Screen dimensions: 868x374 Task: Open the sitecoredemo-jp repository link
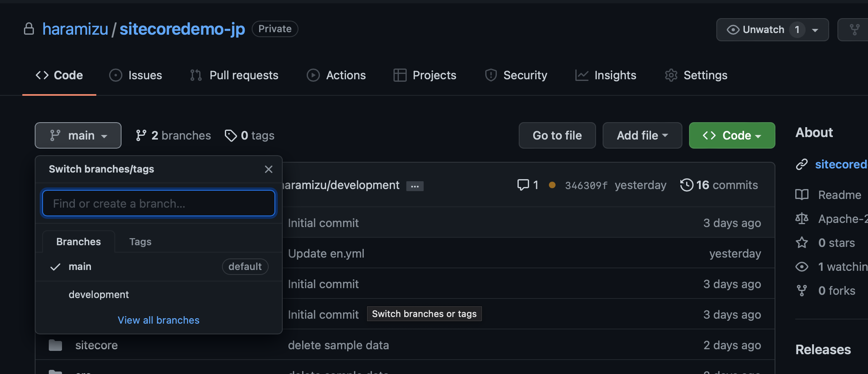(x=182, y=29)
